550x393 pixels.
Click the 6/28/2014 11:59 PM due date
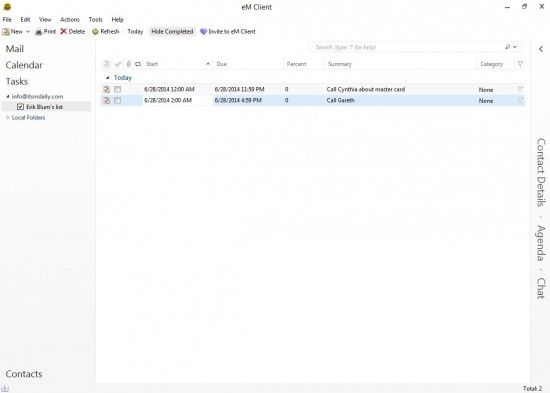(x=240, y=89)
